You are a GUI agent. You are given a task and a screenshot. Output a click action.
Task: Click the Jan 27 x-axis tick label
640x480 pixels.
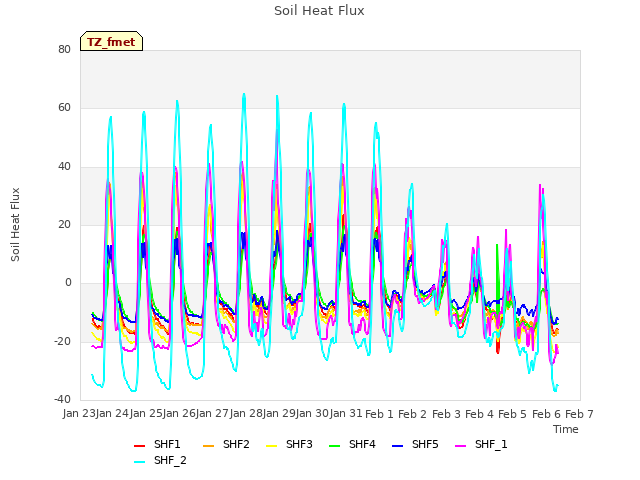tap(213, 413)
